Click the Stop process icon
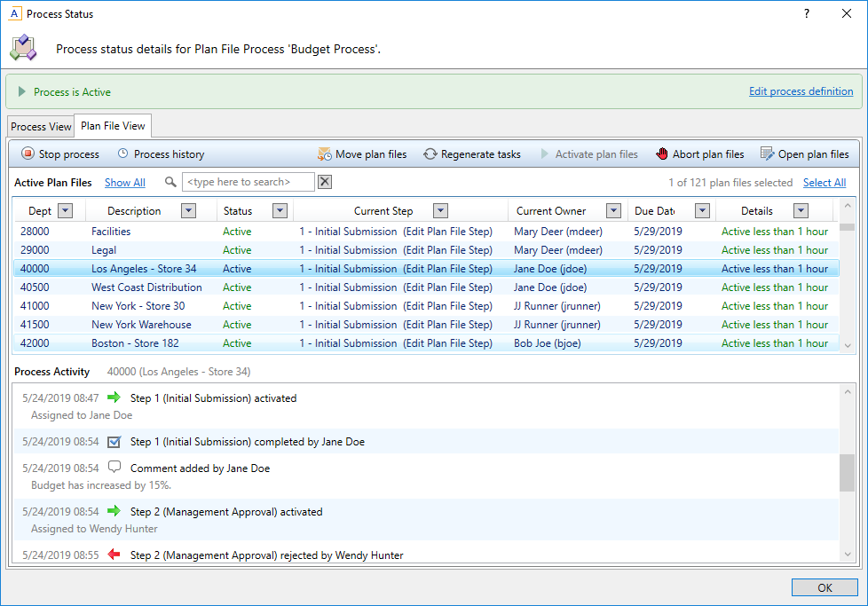Screen dimensions: 868x606 [x=28, y=154]
